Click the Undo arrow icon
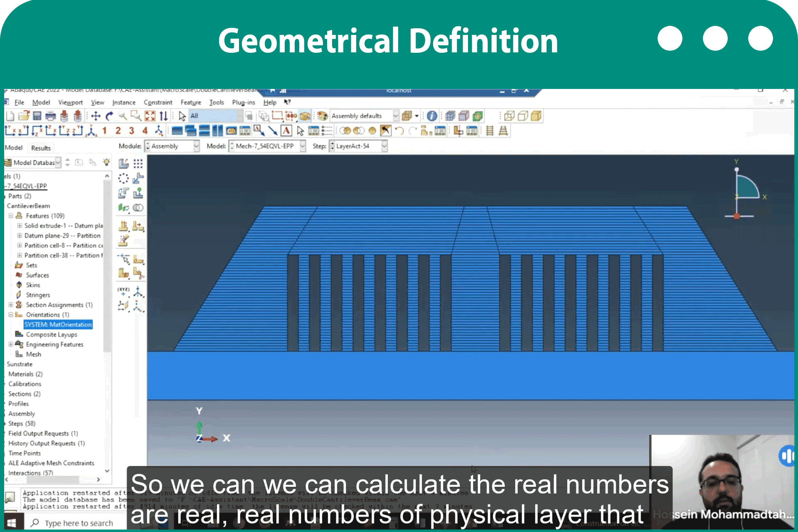The image size is (798, 532). click(399, 131)
